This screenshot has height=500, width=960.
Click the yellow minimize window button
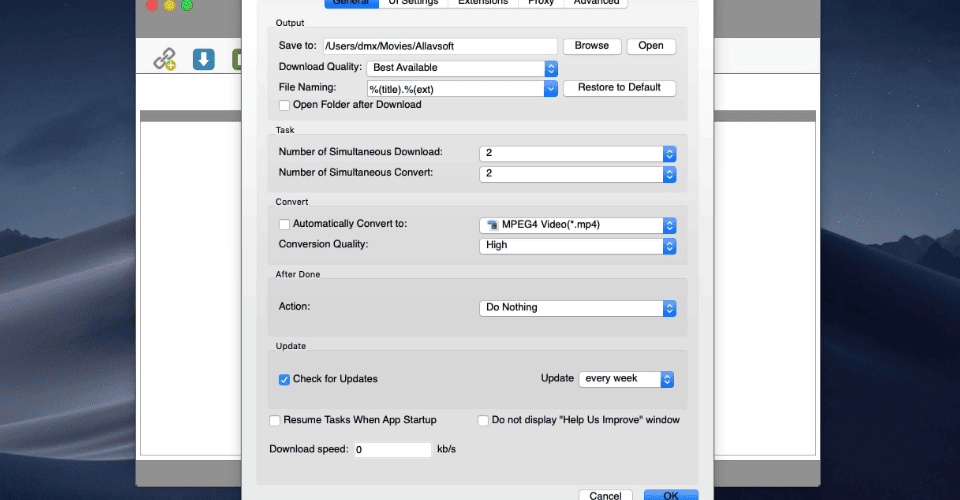pyautogui.click(x=170, y=6)
